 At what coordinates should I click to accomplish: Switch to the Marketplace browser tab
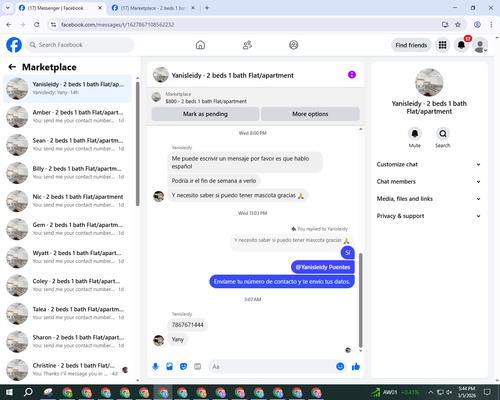[x=153, y=8]
